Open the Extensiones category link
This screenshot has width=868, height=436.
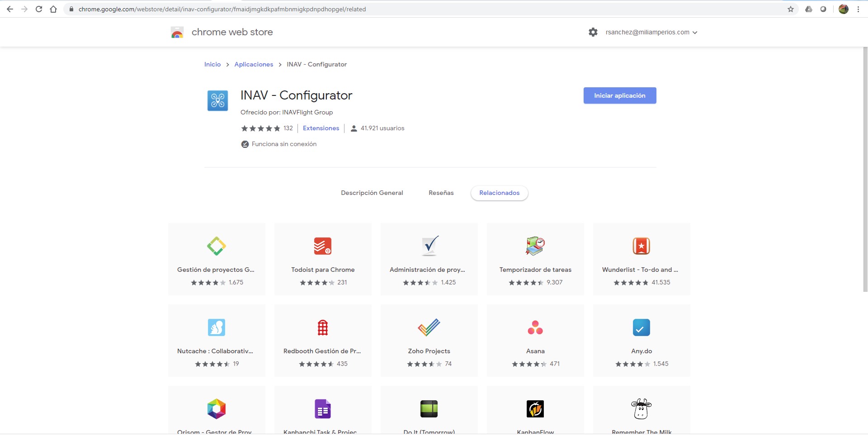(321, 128)
